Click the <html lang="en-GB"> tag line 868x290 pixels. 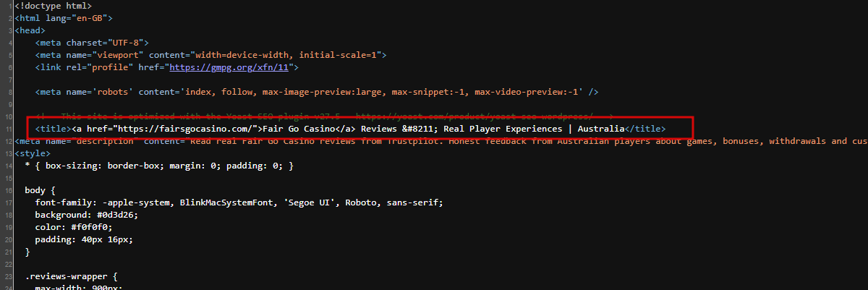point(63,18)
